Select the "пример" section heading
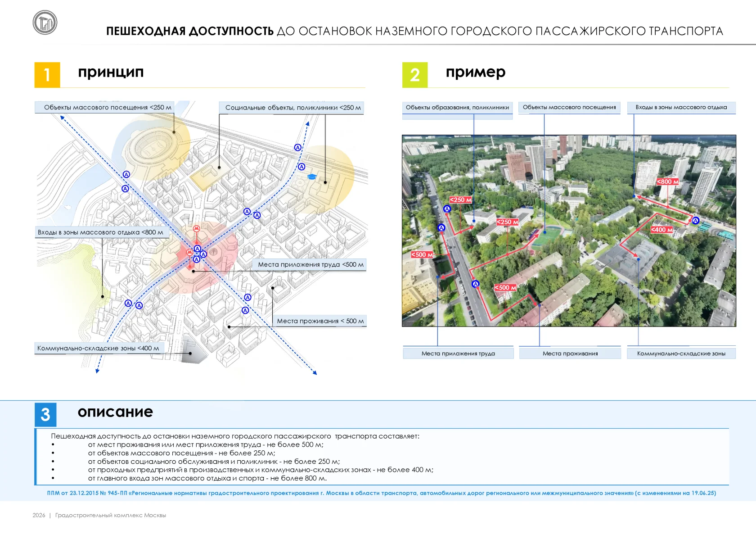Viewport: 756px width, 535px height. (x=476, y=72)
